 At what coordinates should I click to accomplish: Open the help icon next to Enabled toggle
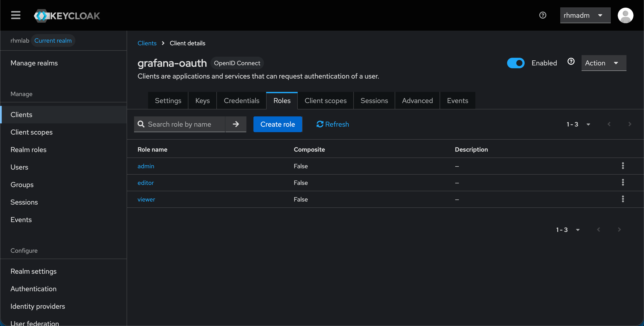571,61
